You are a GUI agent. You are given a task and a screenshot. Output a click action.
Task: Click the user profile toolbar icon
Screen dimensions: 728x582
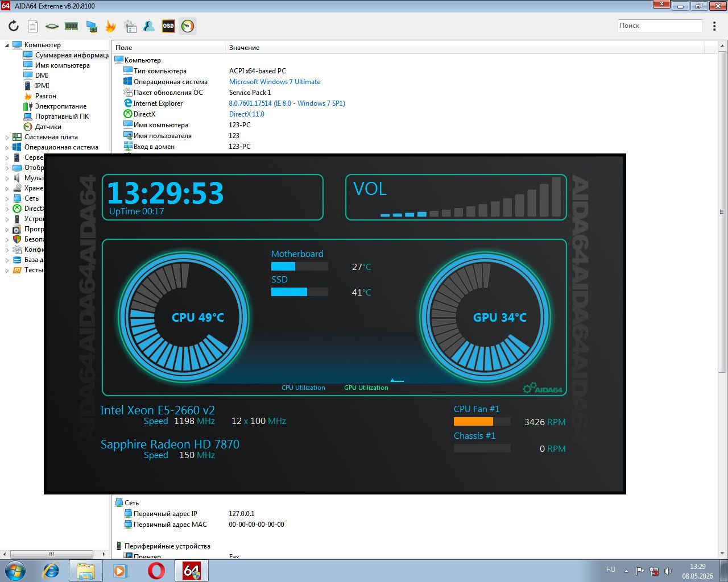(149, 26)
